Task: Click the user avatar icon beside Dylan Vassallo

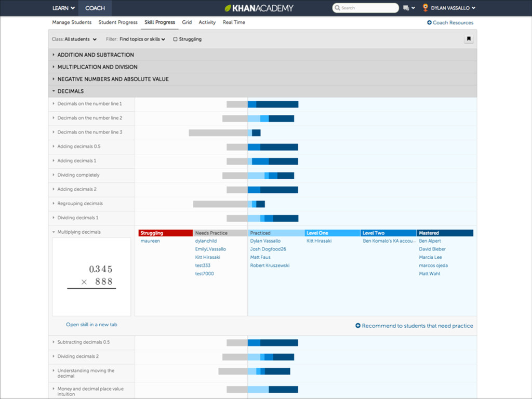Action: [425, 8]
